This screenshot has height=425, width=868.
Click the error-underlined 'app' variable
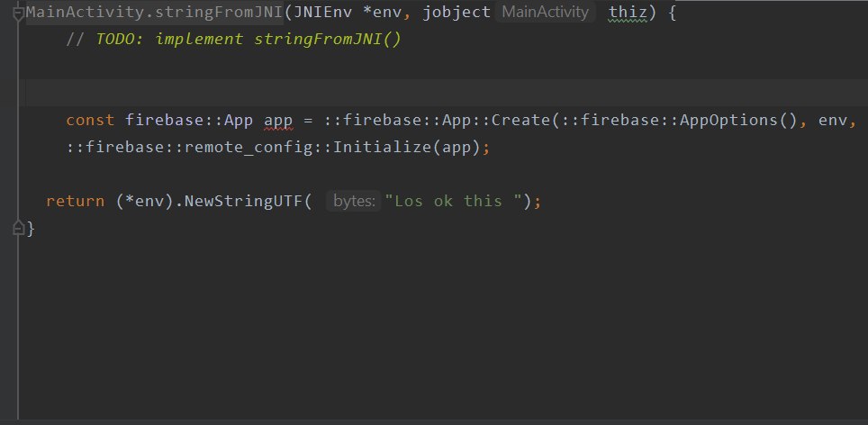click(278, 121)
